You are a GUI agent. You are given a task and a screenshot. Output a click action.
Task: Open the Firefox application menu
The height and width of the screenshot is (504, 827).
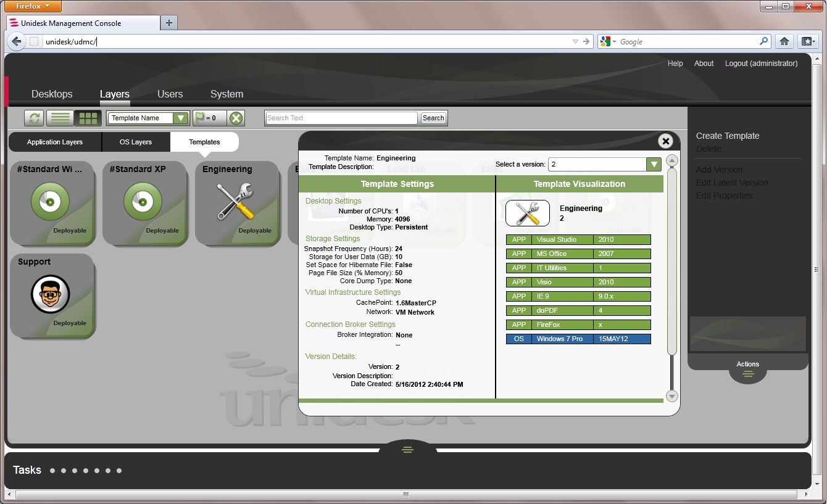coord(33,6)
